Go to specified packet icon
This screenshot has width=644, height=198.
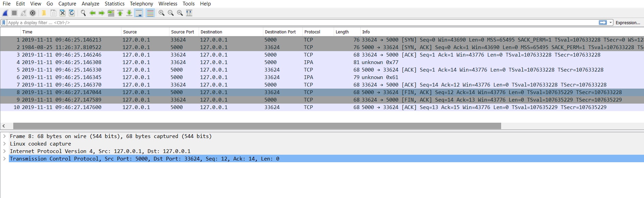(x=111, y=13)
